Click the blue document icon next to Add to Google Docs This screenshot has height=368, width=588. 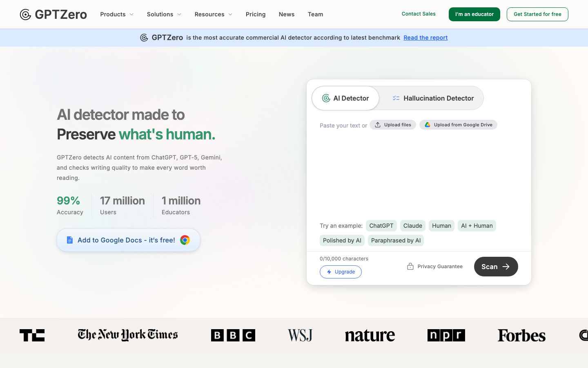[69, 240]
